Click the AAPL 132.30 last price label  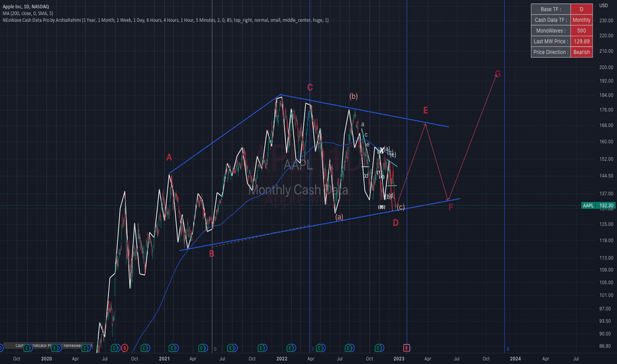click(597, 205)
